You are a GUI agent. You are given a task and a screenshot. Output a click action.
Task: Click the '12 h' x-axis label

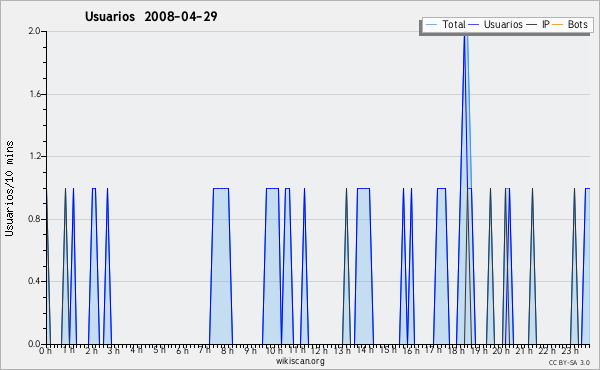coord(319,350)
